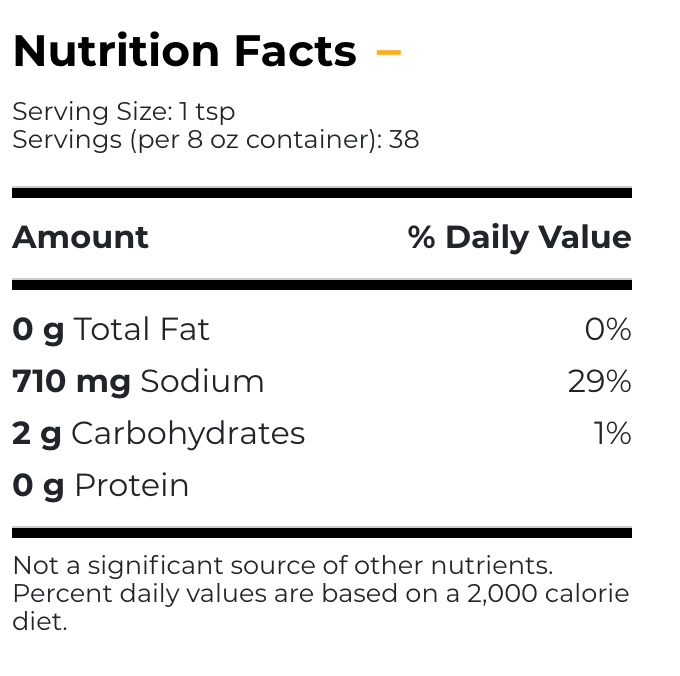Click the Amount column header
Viewport: 680px width, 676px height.
tap(80, 237)
